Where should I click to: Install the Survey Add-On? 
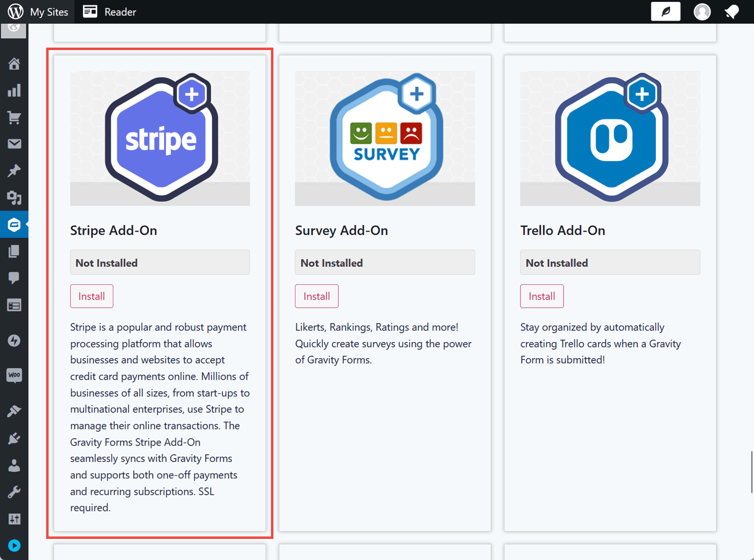click(317, 296)
